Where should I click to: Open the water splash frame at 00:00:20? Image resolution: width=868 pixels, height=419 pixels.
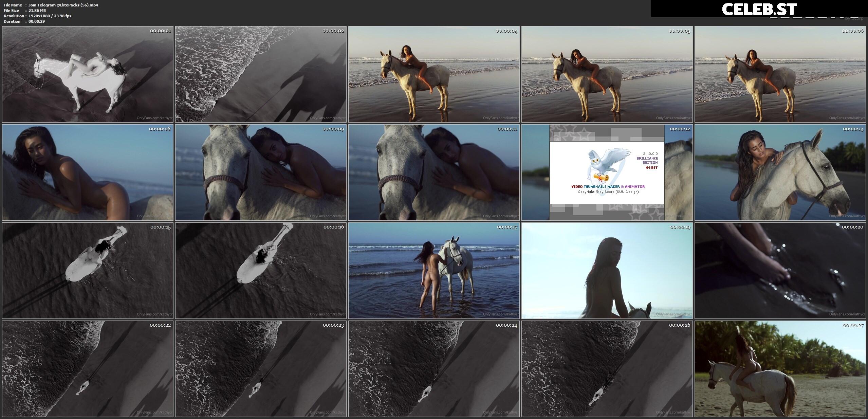click(780, 271)
